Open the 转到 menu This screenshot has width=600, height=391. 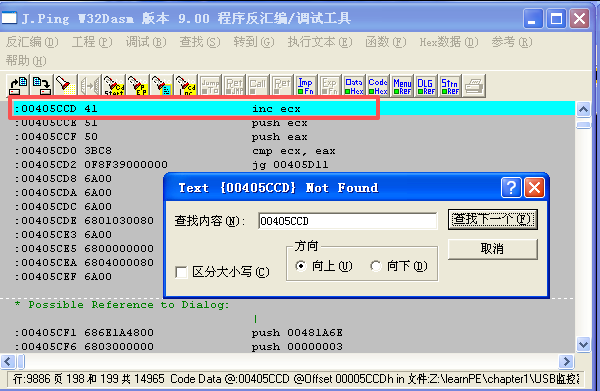[x=254, y=42]
